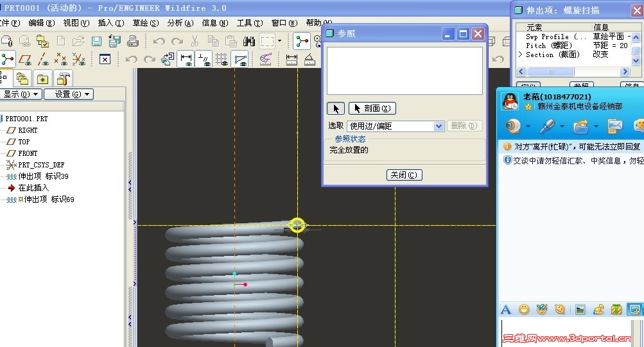Open dropdown arrow beside QQ webcam icon
Image resolution: width=644 pixels, height=347 pixels.
(528, 126)
